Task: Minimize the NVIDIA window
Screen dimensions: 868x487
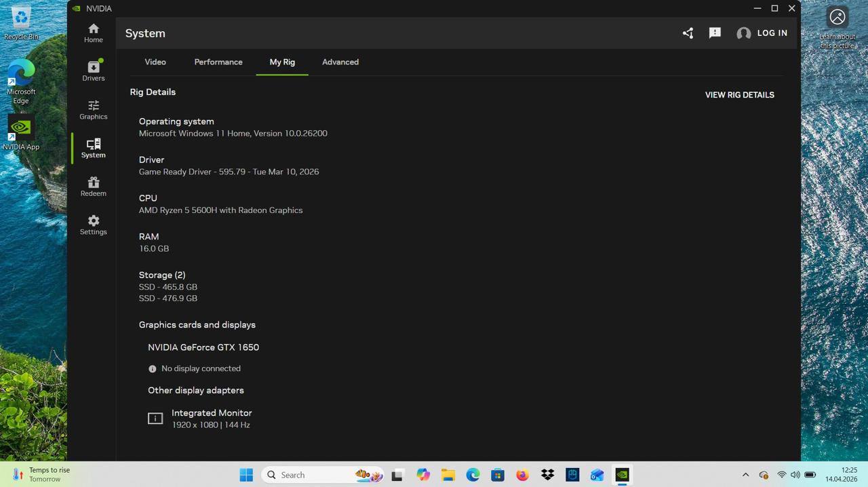Action: point(757,8)
